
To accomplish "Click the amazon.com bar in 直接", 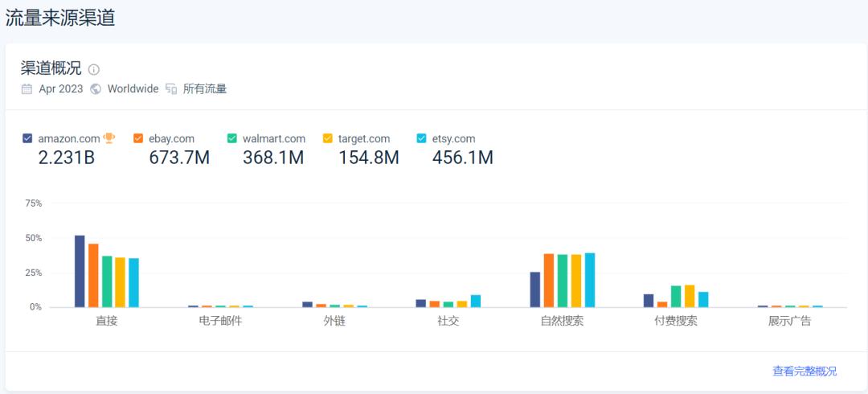I will (x=80, y=271).
